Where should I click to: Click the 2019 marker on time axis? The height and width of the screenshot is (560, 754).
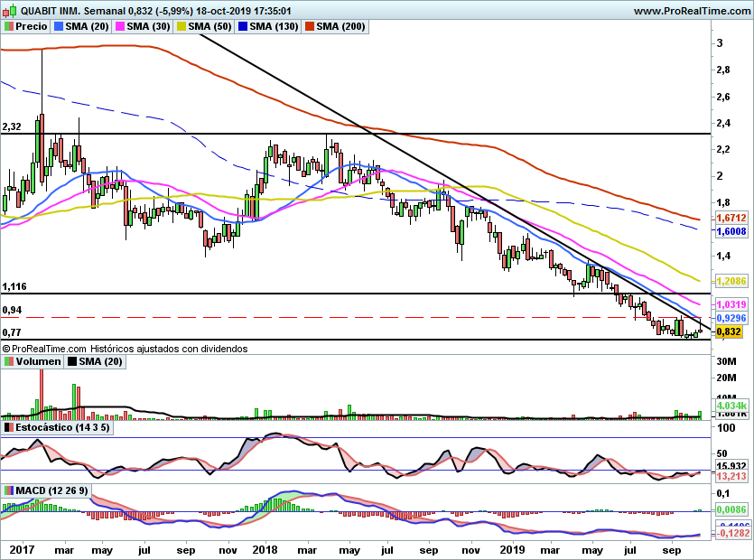pyautogui.click(x=512, y=549)
